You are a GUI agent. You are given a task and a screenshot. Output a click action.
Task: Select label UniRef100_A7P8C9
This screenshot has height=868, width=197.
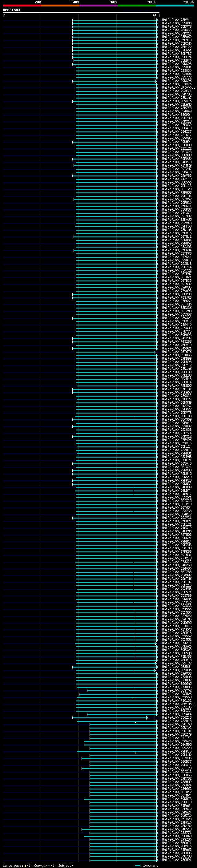coord(177,125)
